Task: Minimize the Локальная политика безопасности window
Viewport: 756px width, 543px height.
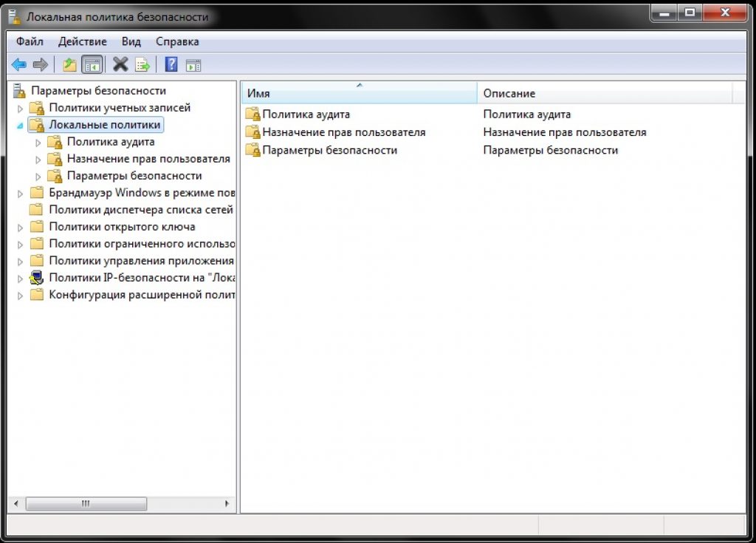Action: 664,13
